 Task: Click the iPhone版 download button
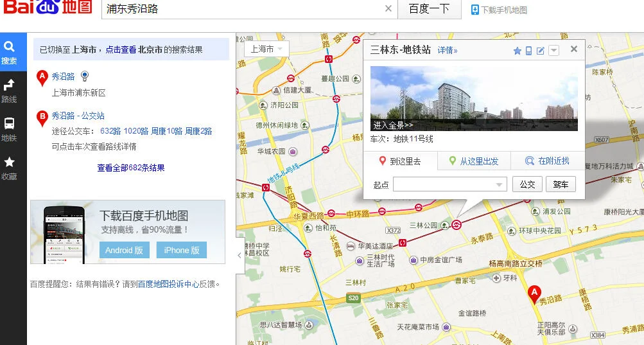click(x=182, y=250)
